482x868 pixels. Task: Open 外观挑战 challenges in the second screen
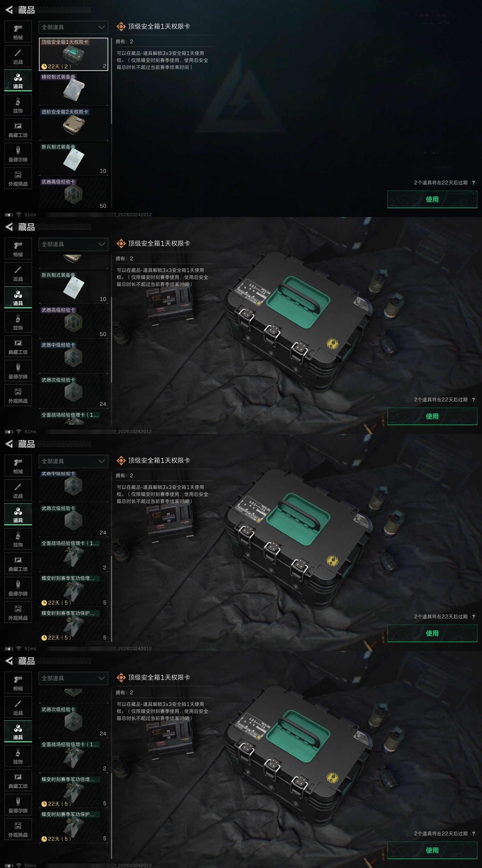pos(18,395)
